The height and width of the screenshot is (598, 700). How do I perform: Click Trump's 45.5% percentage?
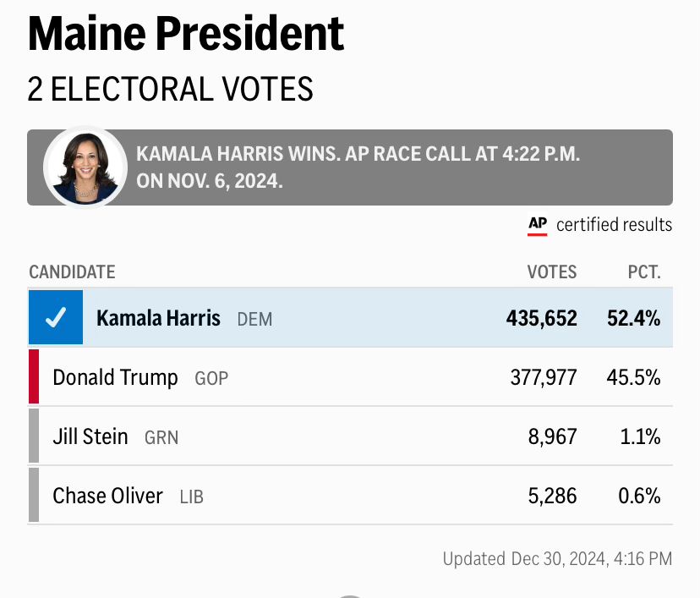click(x=633, y=377)
